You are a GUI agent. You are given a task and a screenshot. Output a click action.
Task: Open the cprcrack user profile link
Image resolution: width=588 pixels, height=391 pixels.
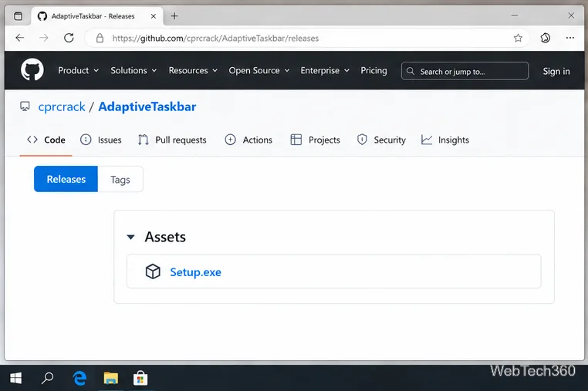point(62,107)
